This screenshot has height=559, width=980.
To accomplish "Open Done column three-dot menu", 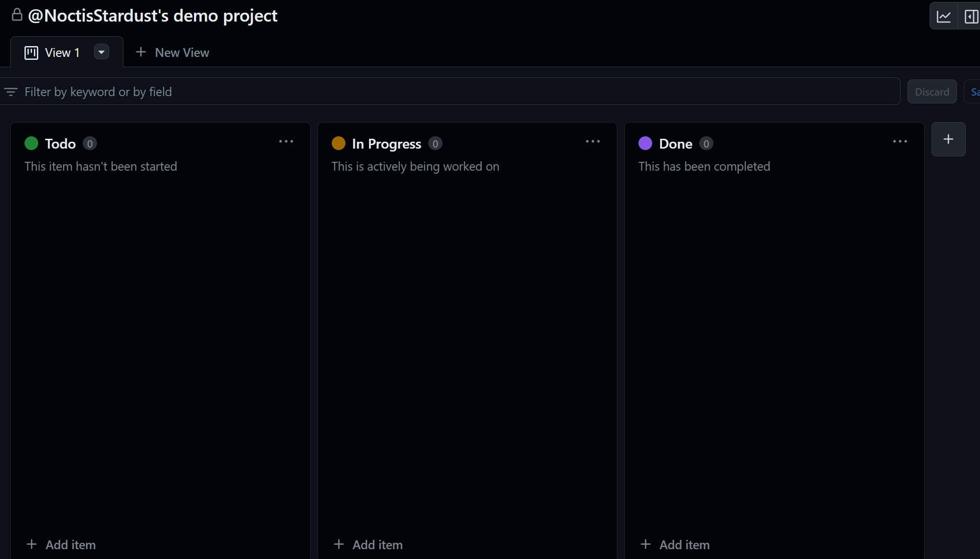I will (900, 142).
